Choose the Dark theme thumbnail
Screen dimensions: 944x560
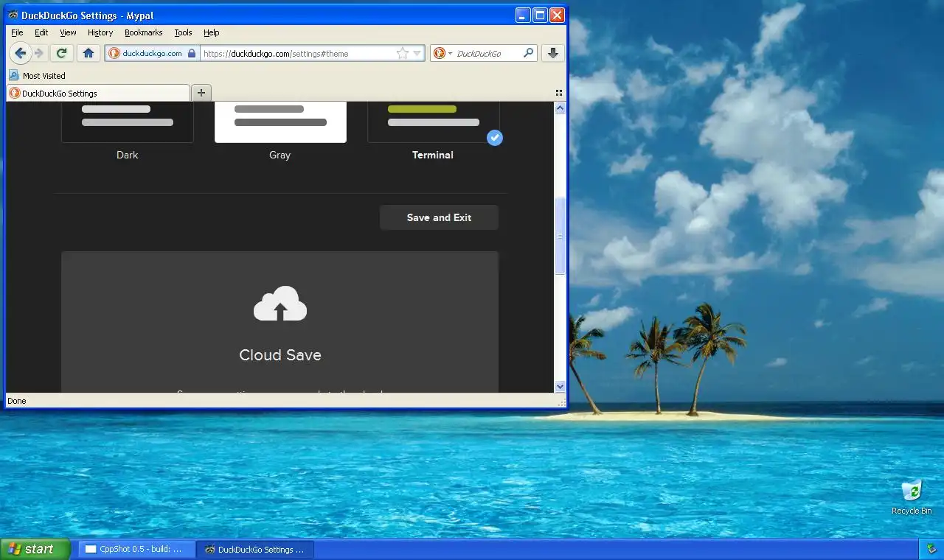(127, 122)
